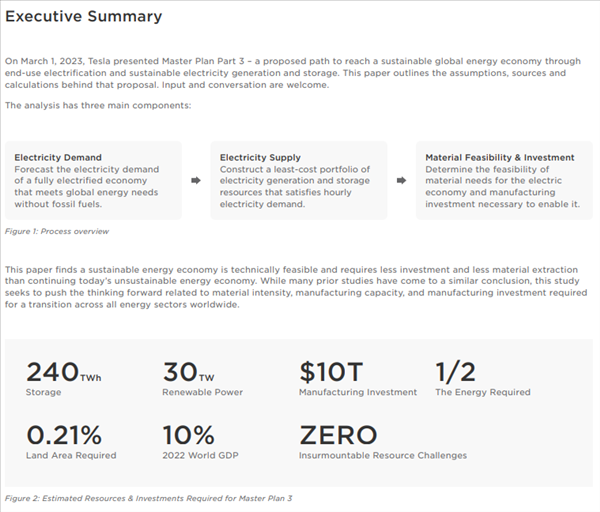
Task: Click the arrow after Electricity Supply box
Action: [x=401, y=181]
